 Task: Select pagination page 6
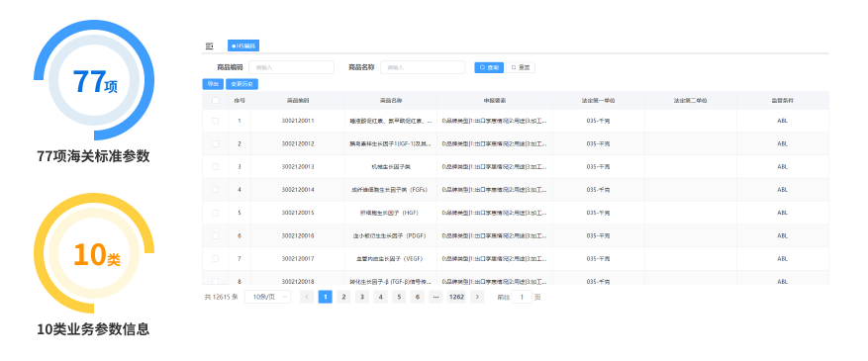coord(418,297)
